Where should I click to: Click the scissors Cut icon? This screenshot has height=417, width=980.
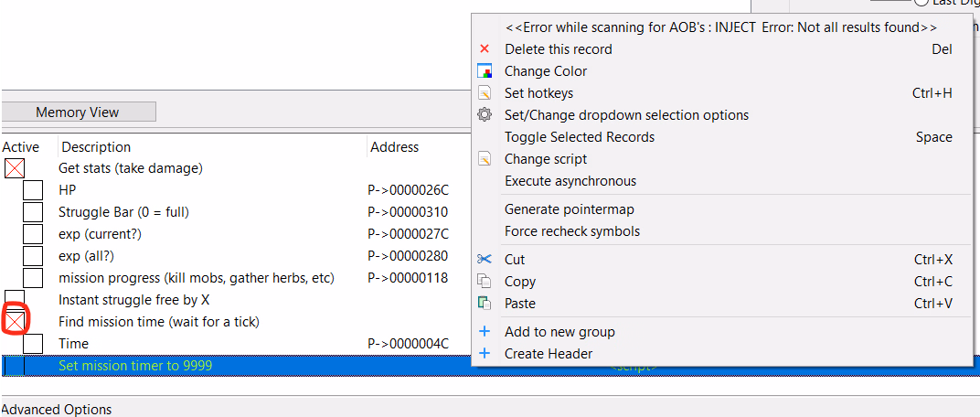[485, 260]
